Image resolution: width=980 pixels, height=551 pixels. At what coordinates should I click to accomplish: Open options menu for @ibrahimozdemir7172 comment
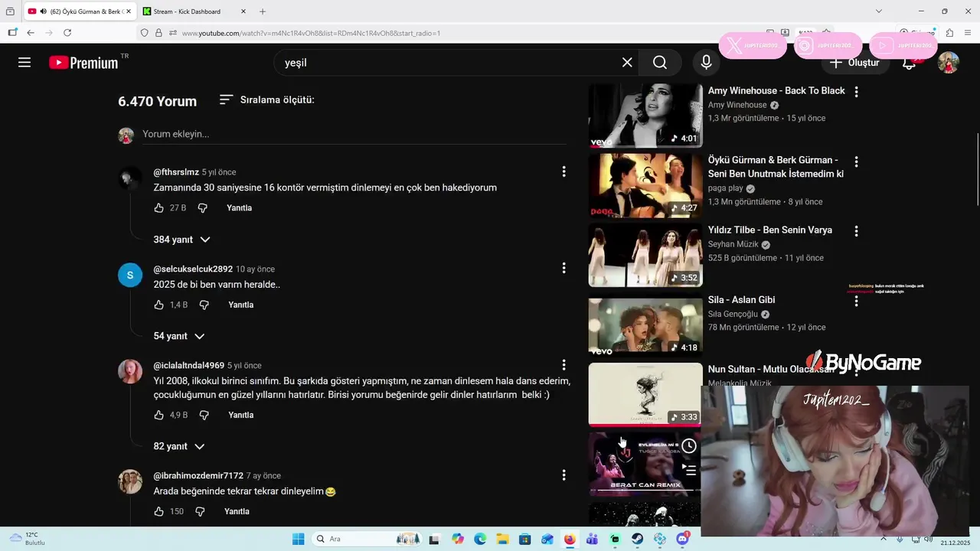[x=563, y=475]
